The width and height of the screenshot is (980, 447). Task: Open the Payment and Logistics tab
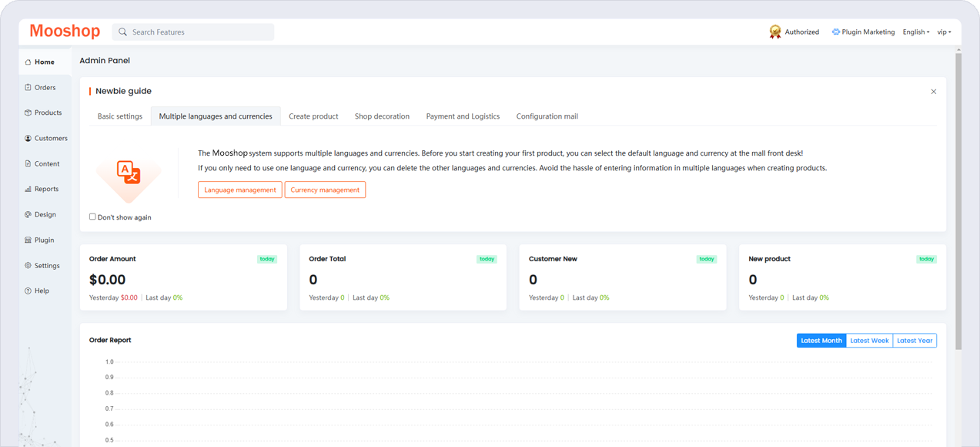463,116
